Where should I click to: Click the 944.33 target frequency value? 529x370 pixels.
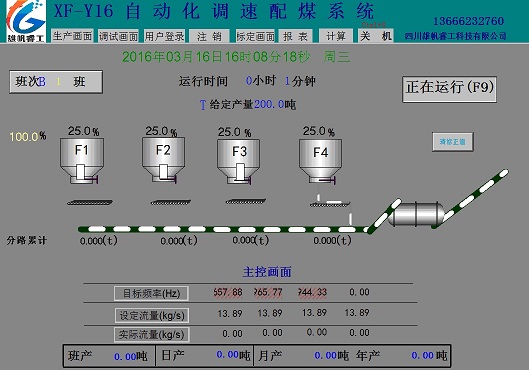pos(312,292)
